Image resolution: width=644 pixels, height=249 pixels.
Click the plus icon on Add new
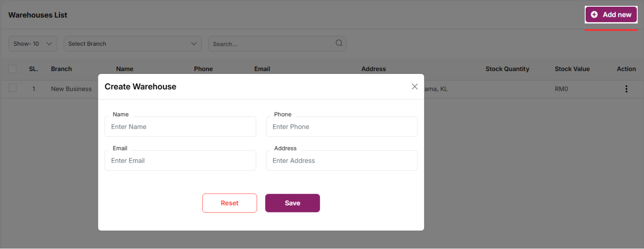coord(594,15)
